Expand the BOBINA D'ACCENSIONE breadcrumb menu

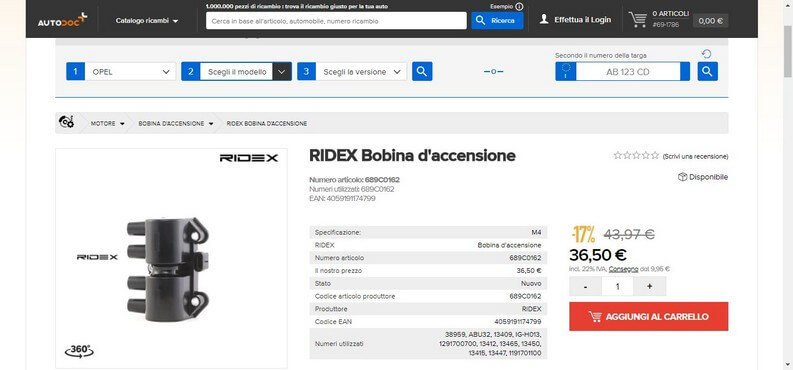pyautogui.click(x=176, y=123)
